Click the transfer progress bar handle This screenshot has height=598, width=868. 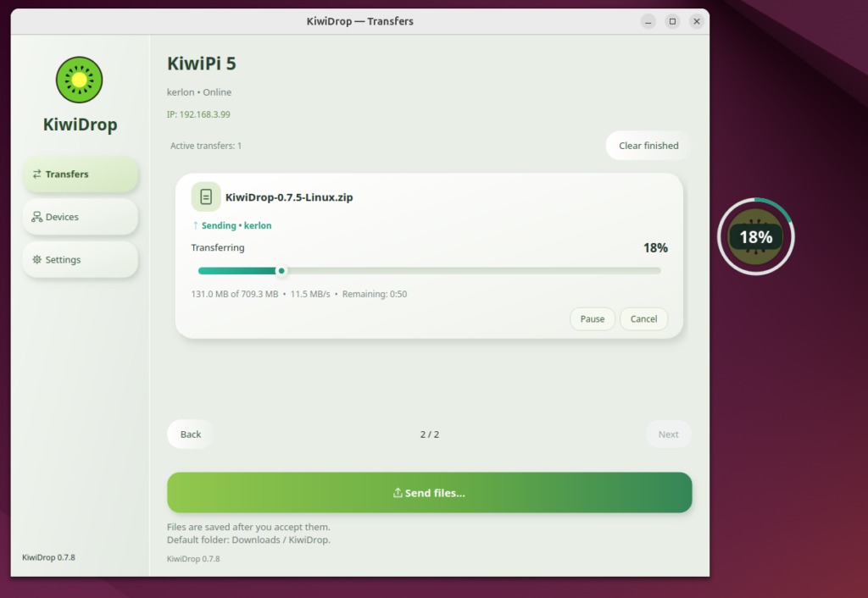point(281,270)
